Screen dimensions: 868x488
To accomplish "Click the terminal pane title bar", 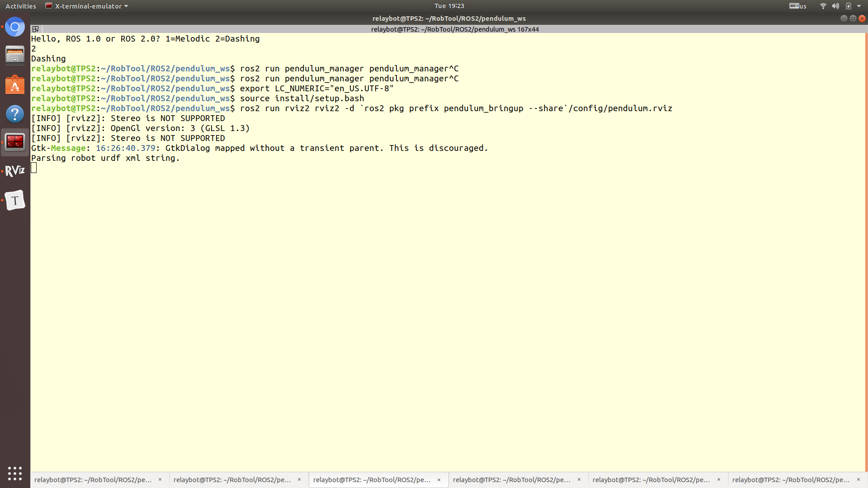I will [x=454, y=29].
